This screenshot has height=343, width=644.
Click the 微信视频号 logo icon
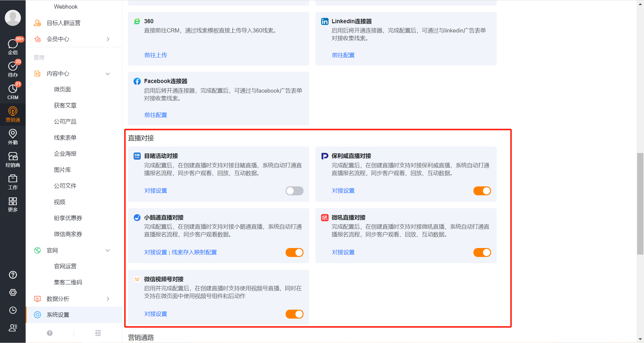pos(137,279)
